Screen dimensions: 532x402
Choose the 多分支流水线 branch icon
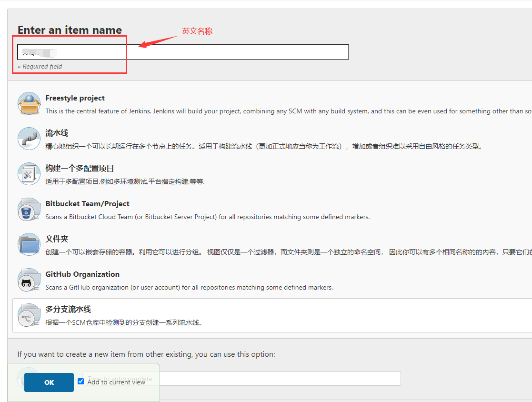(x=29, y=315)
